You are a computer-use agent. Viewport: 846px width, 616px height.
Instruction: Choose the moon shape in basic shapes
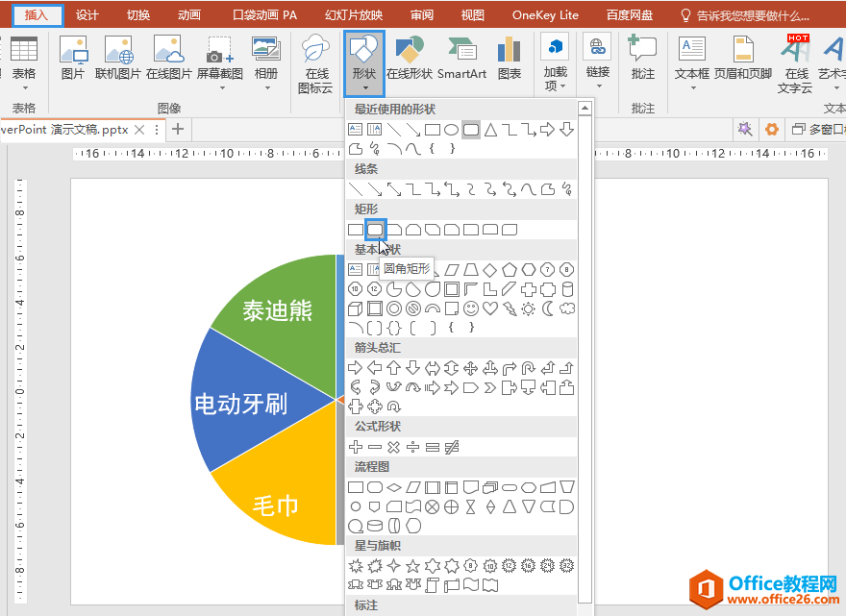point(548,308)
